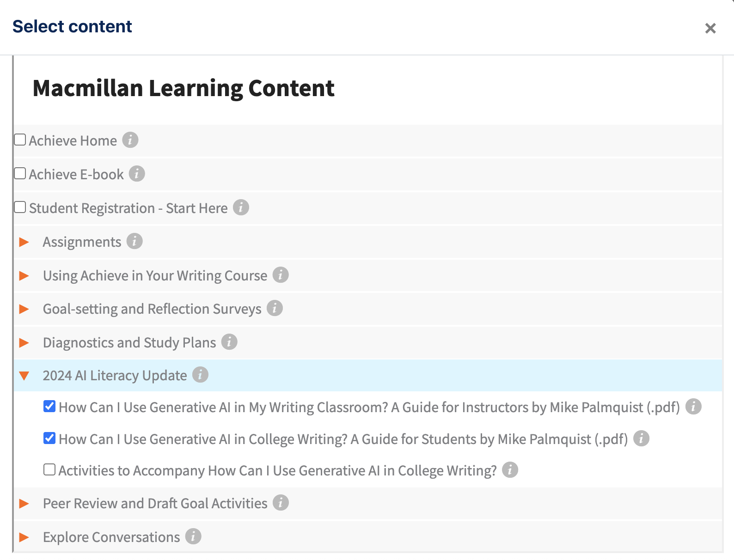734x560 pixels.
Task: Expand Peer Review and Draft Goal Activities
Action: click(x=24, y=503)
